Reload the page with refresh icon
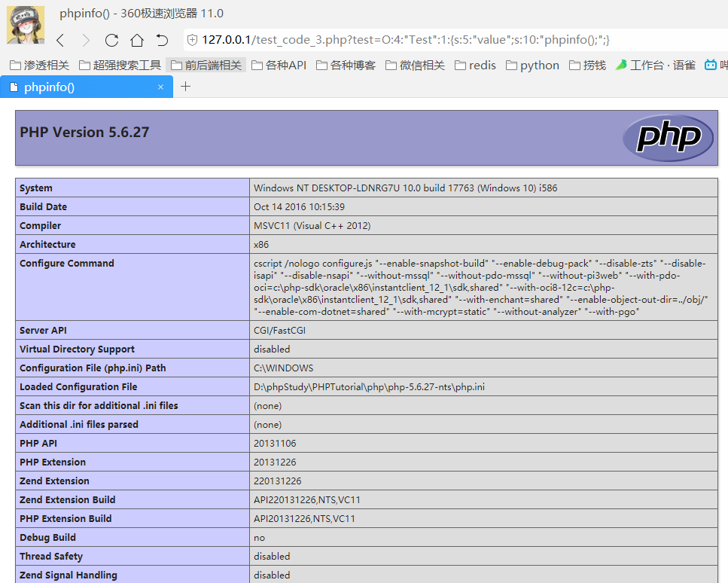 pyautogui.click(x=111, y=41)
